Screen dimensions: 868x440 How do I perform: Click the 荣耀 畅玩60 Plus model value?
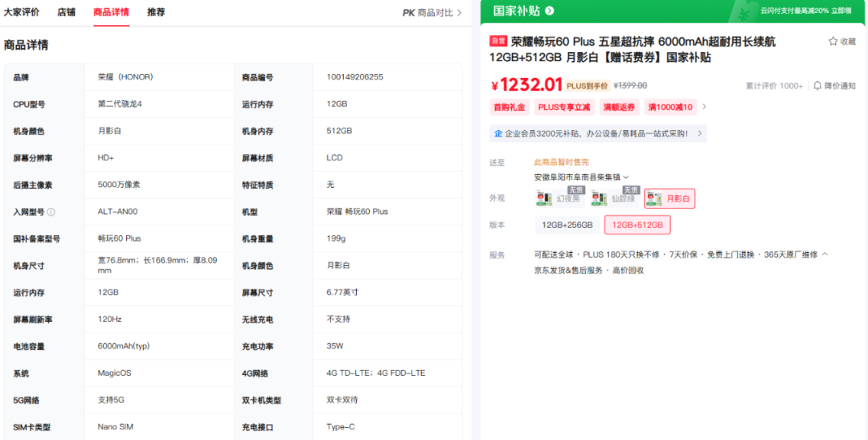[x=358, y=212]
